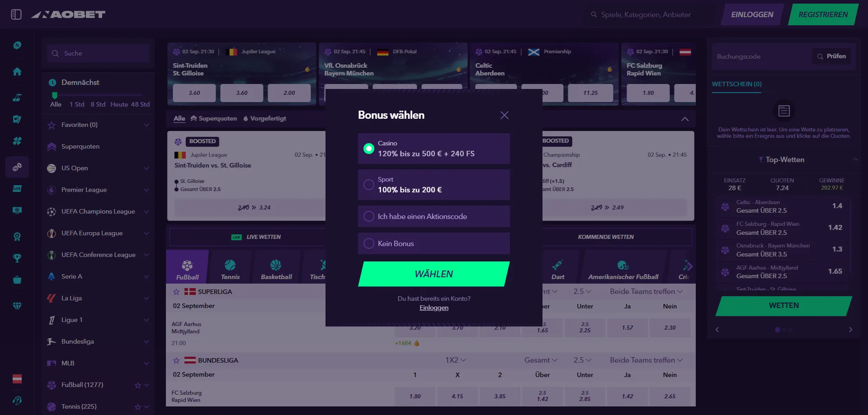Favorite the Bundesliga league with its star
Screen dimensions: 868x415
coord(176,360)
